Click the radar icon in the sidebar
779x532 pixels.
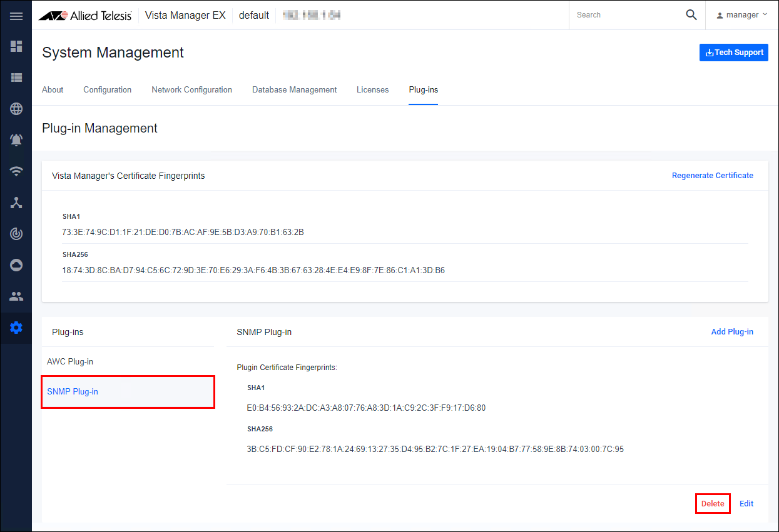coord(16,234)
